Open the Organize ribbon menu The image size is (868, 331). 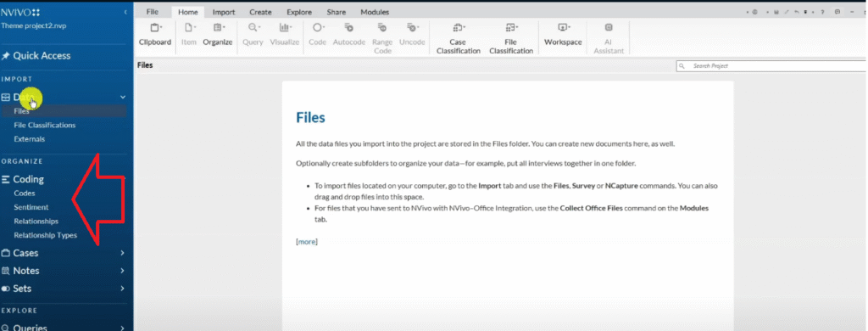click(x=218, y=35)
